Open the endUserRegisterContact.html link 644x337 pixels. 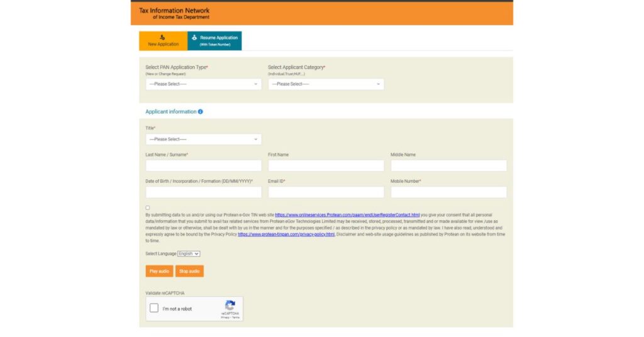(x=347, y=215)
